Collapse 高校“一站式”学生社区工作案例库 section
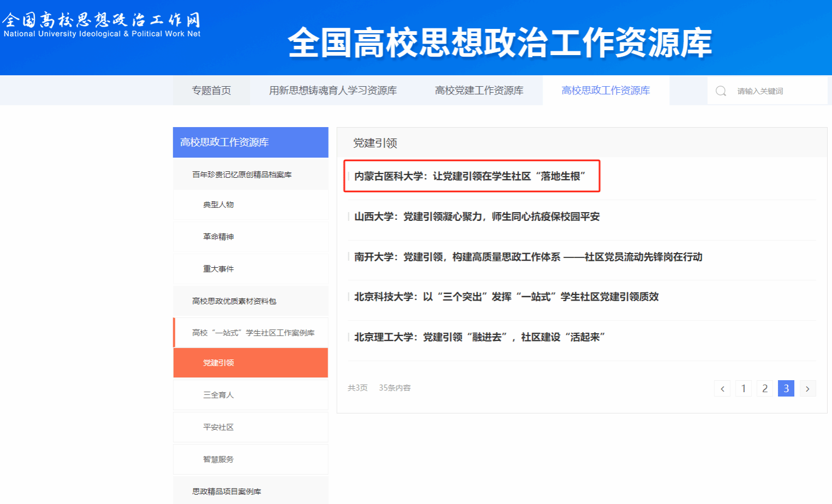 point(253,333)
